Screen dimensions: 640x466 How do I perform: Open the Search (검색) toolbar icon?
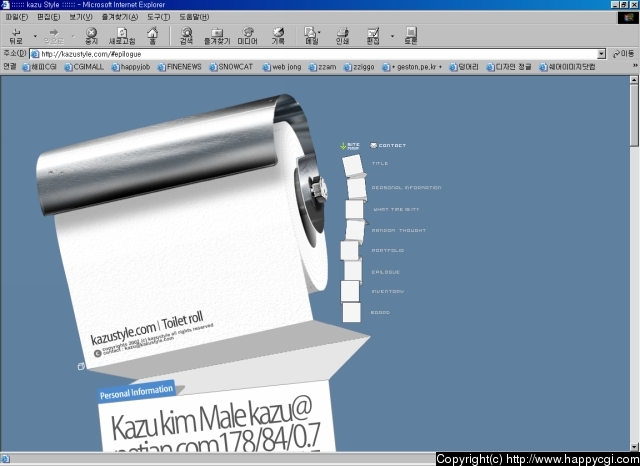[187, 36]
